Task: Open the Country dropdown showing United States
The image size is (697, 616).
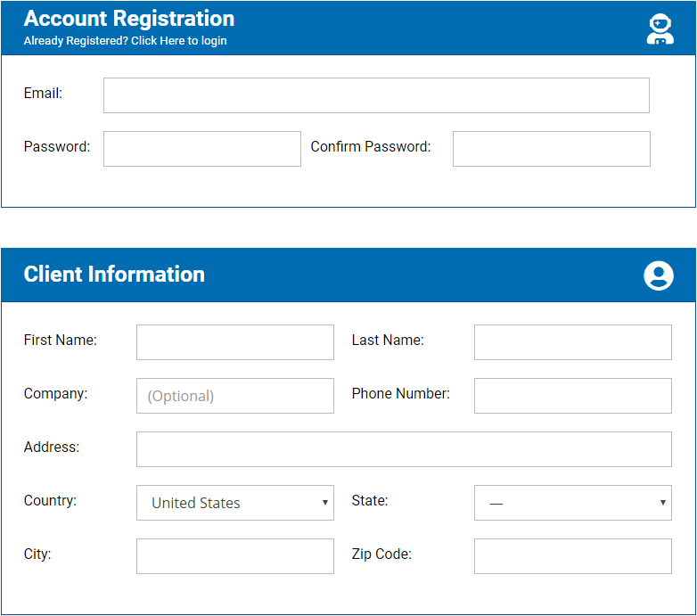Action: [235, 503]
